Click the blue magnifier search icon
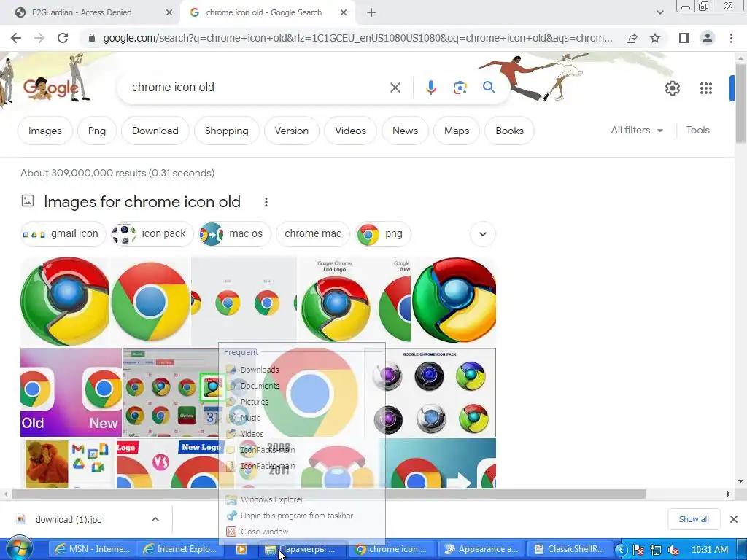This screenshot has height=560, width=747. (489, 87)
